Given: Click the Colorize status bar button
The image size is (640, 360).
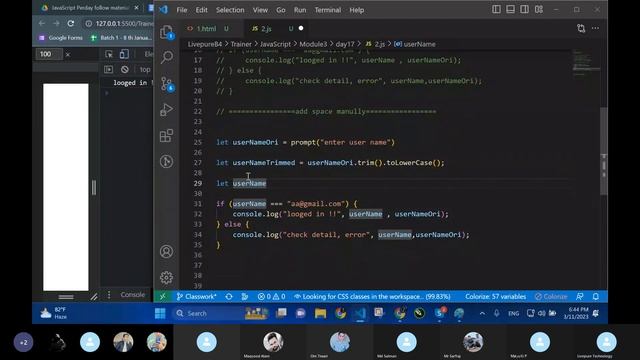Looking at the screenshot, I should coord(551,297).
